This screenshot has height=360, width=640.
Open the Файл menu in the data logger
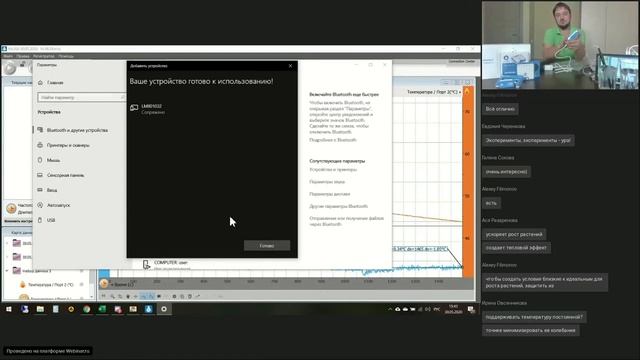click(x=8, y=56)
